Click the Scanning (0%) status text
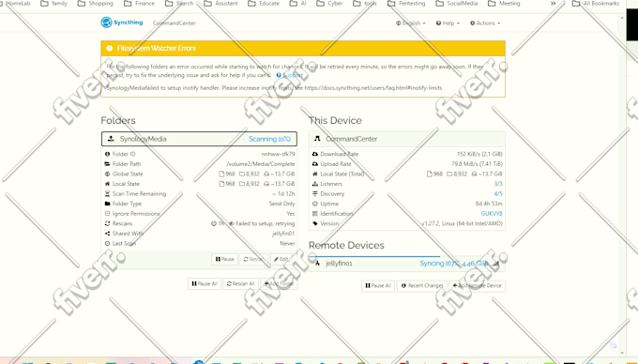The height and width of the screenshot is (364, 638). [269, 139]
